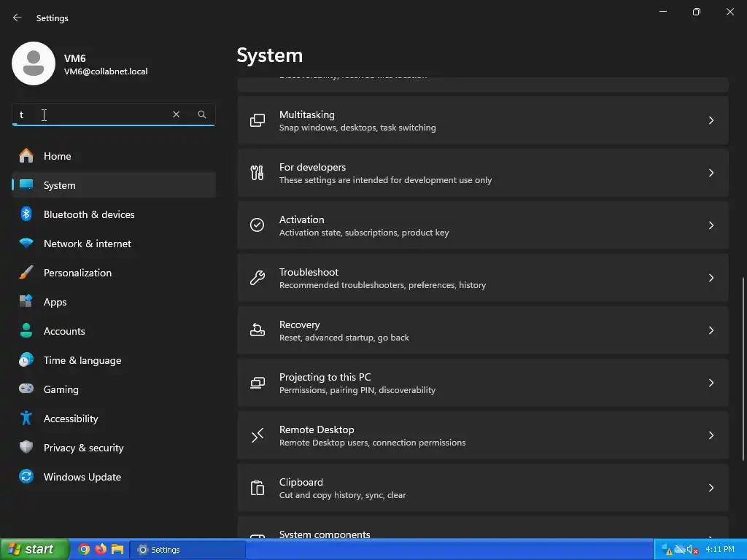This screenshot has height=560, width=747.
Task: Launch Firefox from the taskbar
Action: point(101,550)
